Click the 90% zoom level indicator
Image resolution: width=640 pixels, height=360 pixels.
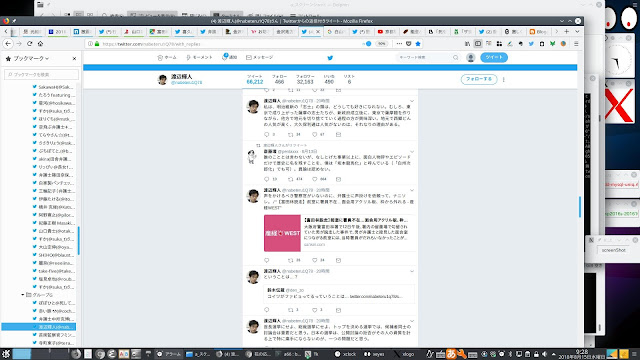(381, 44)
